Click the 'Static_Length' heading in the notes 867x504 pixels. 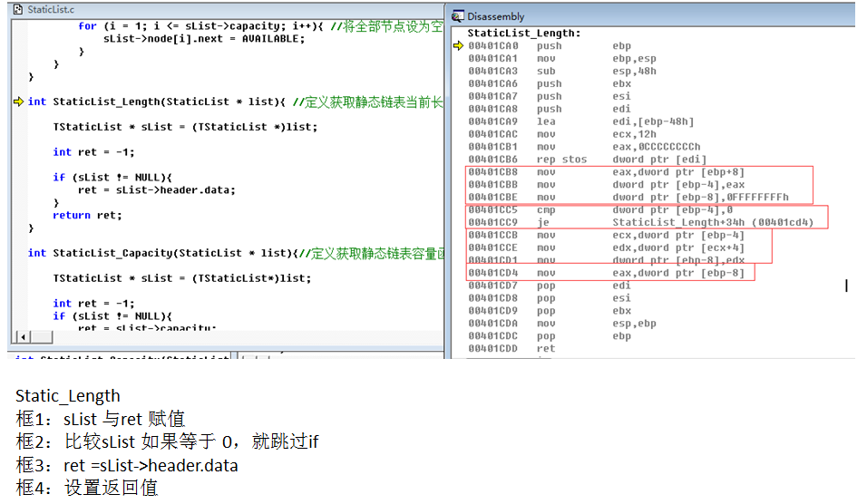pyautogui.click(x=67, y=396)
